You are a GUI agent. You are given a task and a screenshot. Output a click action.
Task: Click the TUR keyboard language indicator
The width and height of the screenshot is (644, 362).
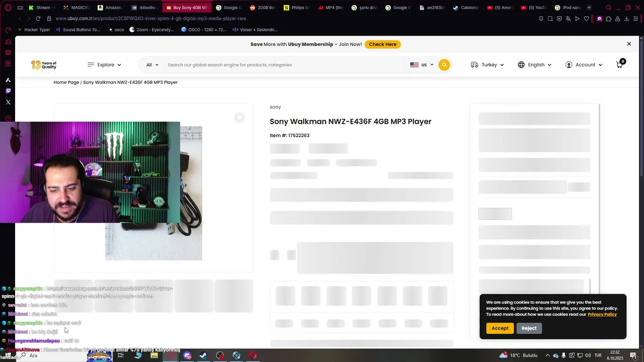598,355
